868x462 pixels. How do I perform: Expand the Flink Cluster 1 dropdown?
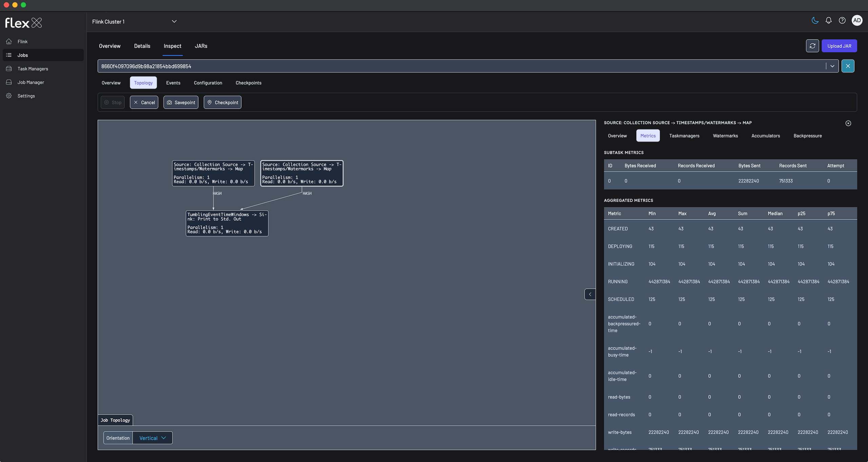tap(174, 22)
